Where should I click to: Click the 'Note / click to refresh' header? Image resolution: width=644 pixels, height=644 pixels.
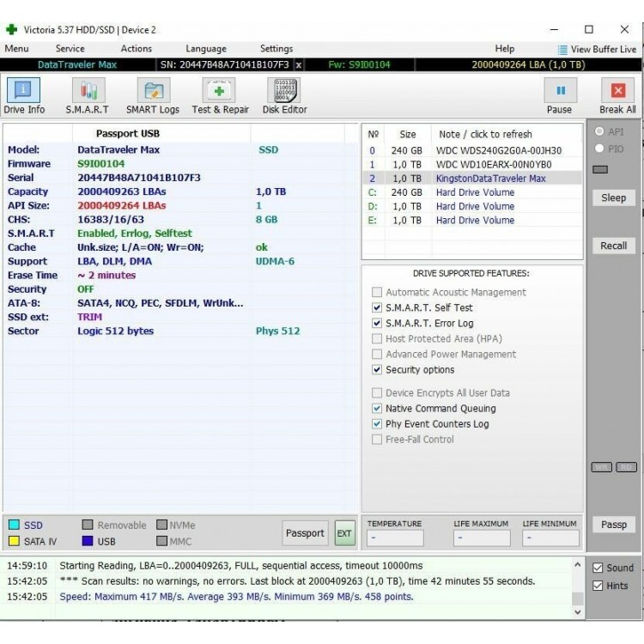(485, 134)
